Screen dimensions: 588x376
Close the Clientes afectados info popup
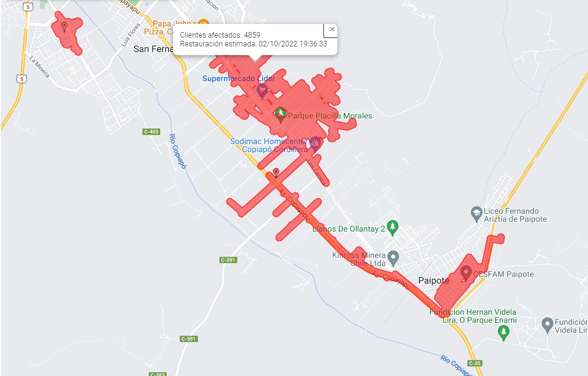[332, 29]
